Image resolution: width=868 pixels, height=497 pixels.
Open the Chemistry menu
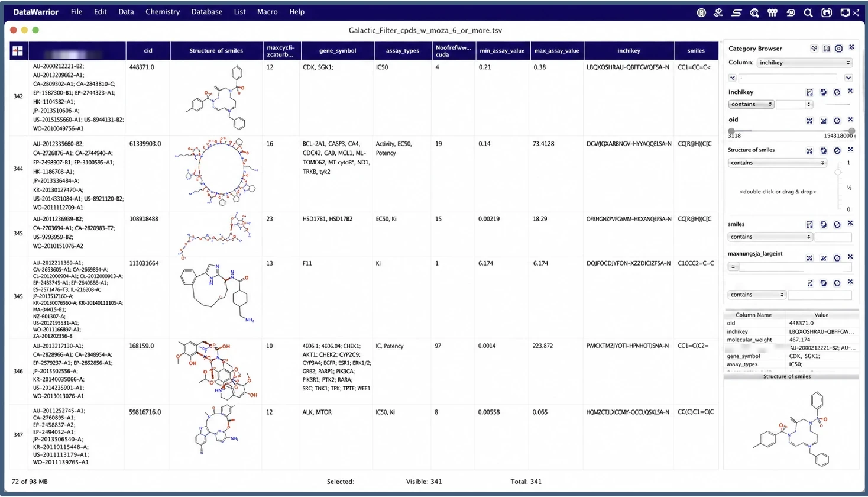pos(163,12)
